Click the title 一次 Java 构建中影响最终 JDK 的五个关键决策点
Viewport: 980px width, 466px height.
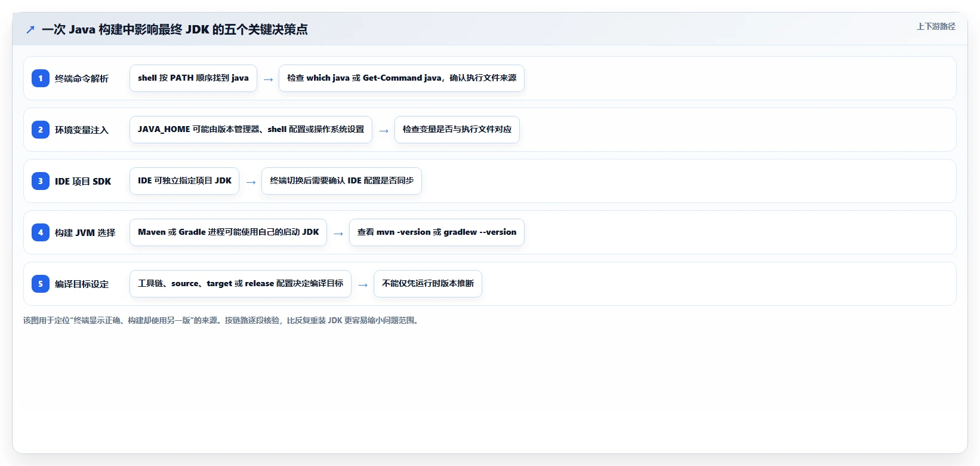(x=175, y=29)
